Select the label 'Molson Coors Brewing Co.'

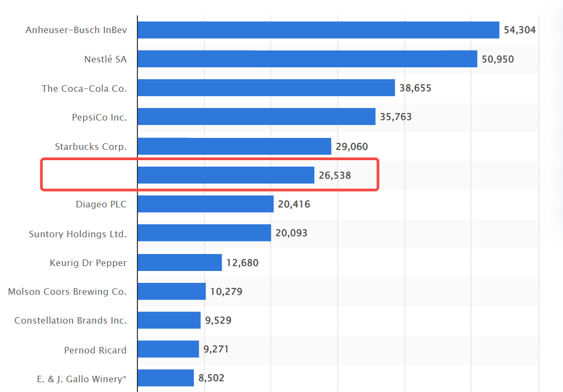[67, 292]
